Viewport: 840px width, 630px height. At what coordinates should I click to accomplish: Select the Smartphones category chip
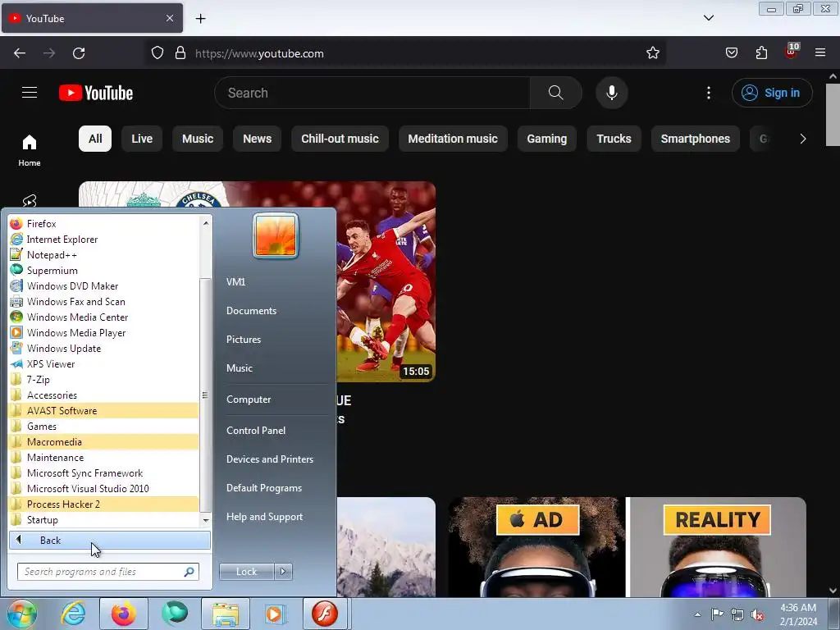point(696,139)
